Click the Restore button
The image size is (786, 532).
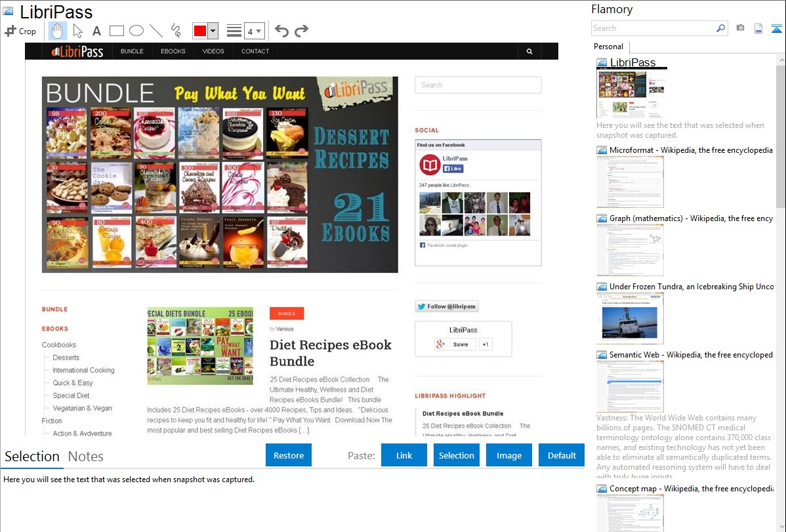pyautogui.click(x=289, y=455)
